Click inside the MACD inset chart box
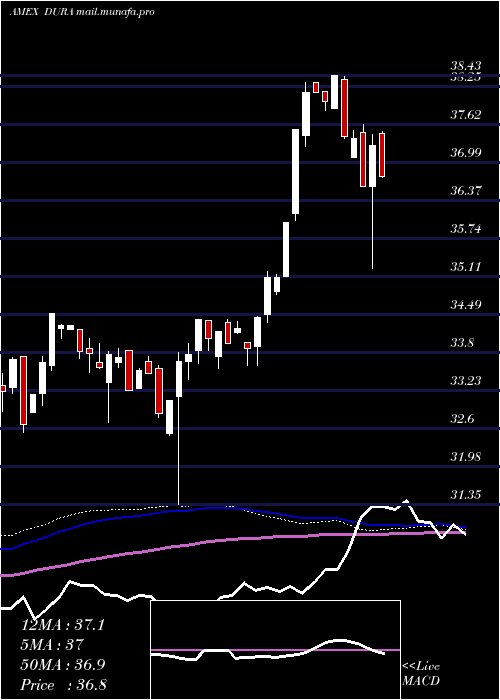The height and width of the screenshot is (700, 500). [x=275, y=650]
